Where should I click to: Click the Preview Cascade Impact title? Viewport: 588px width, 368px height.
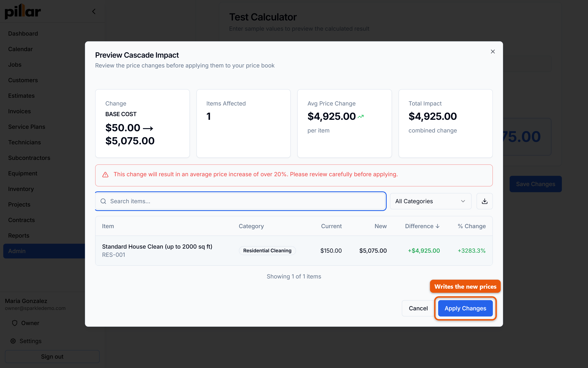click(x=137, y=55)
